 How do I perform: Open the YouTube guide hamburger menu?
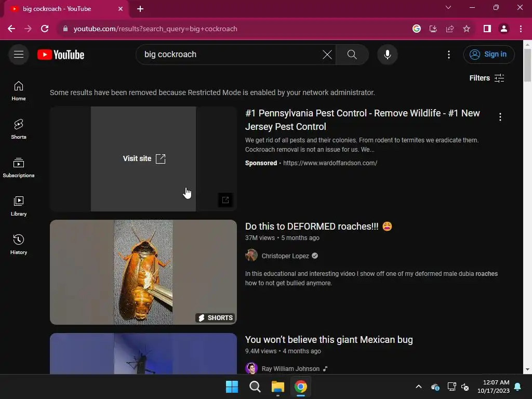(19, 54)
